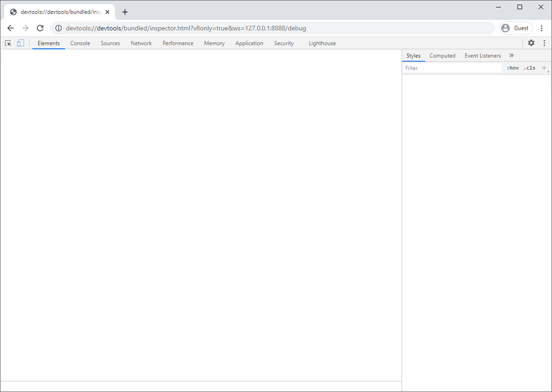
Task: Open the DevTools three-dot customize menu
Action: click(544, 43)
